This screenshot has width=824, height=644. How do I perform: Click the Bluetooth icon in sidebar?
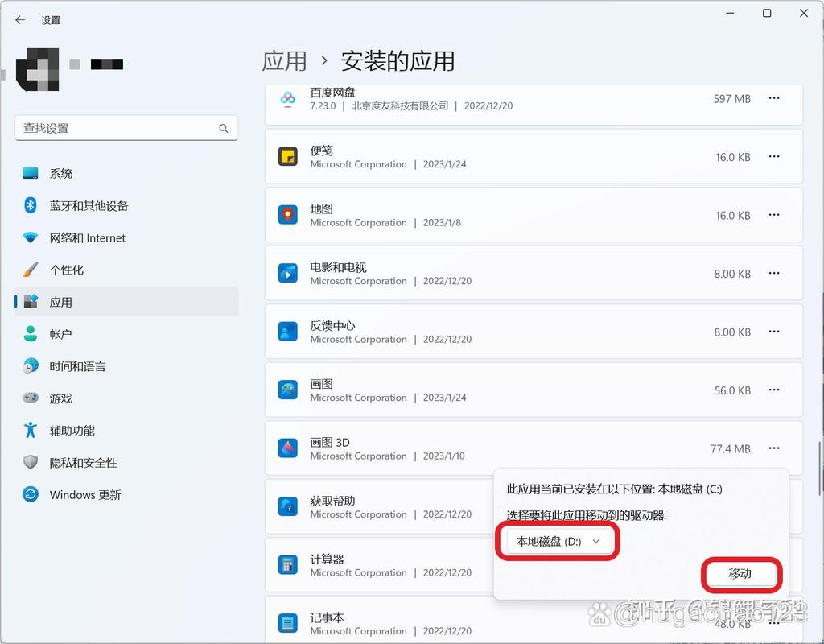pyautogui.click(x=31, y=205)
